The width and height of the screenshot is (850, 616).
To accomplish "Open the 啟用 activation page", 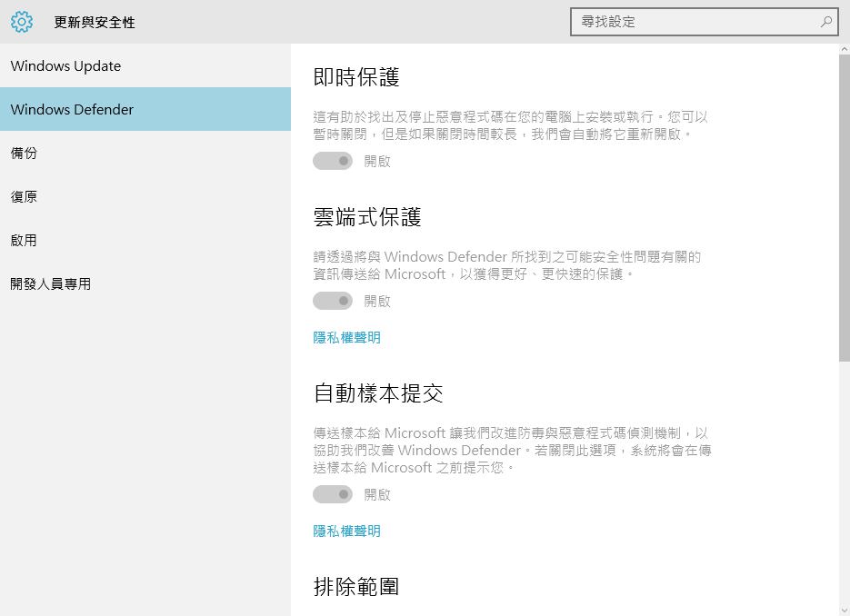I will pyautogui.click(x=145, y=240).
